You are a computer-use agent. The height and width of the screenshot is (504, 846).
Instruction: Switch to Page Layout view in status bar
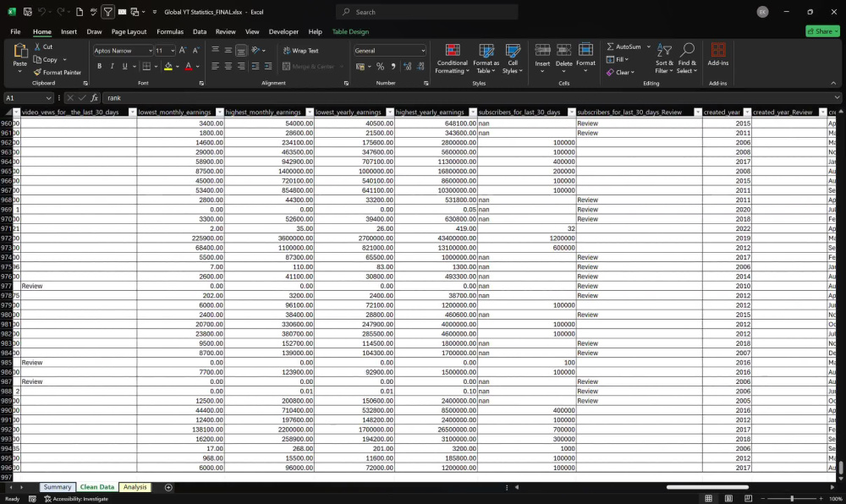728,499
